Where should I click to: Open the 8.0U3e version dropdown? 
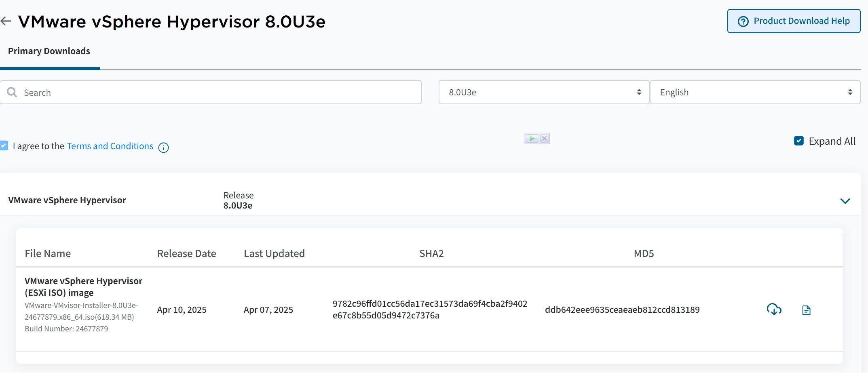544,92
